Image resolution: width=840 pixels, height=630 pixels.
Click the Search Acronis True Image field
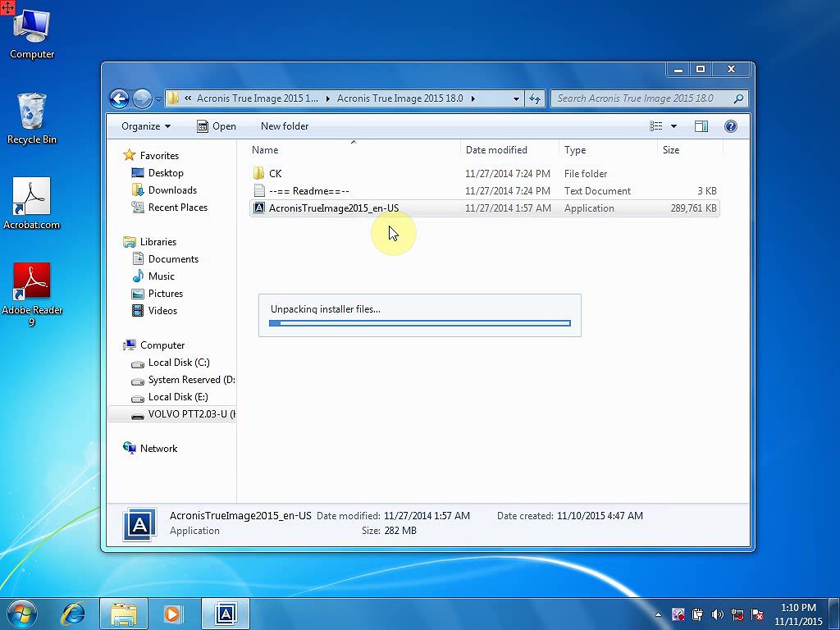(641, 98)
